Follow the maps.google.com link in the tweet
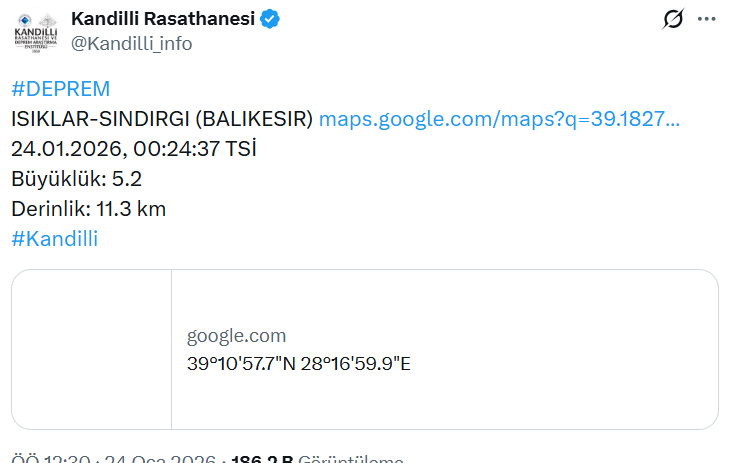The image size is (730, 463). click(499, 119)
